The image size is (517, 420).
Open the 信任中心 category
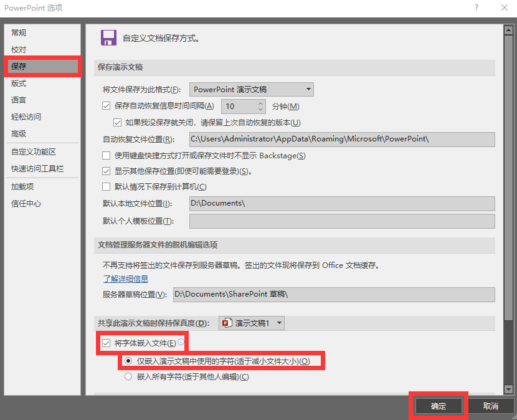[x=42, y=204]
